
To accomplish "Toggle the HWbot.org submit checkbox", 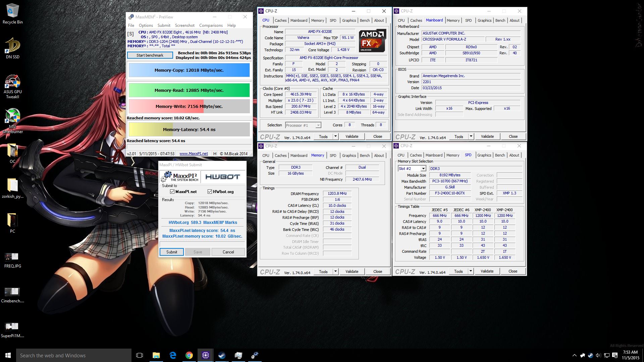I will [x=210, y=192].
